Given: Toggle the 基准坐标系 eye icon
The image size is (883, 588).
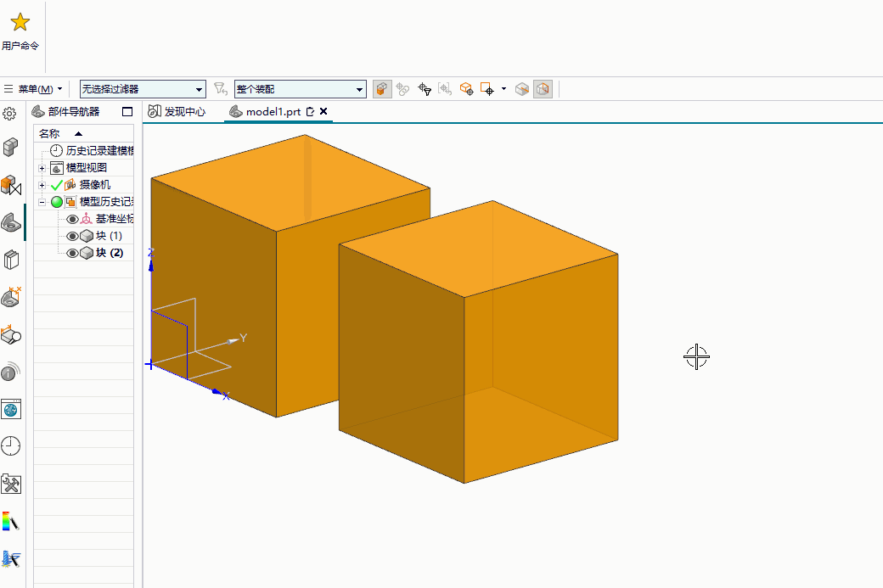Looking at the screenshot, I should (x=72, y=219).
